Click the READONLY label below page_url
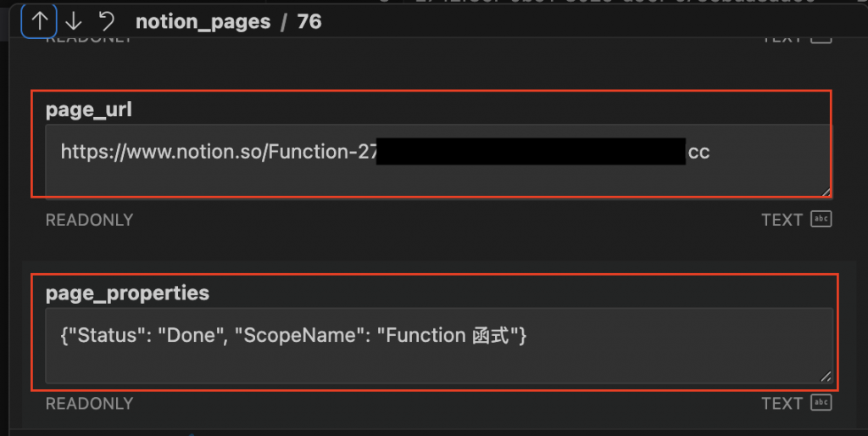 (89, 220)
